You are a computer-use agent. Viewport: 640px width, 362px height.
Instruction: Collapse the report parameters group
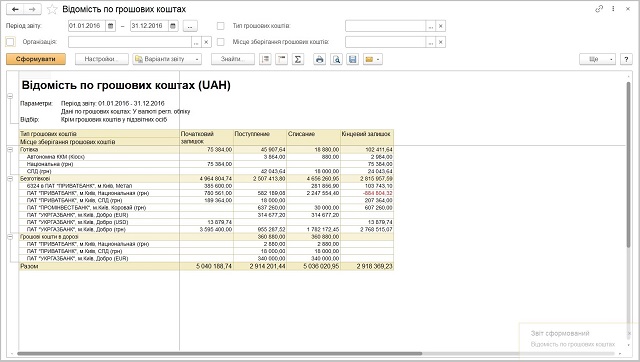pyautogui.click(x=10, y=96)
